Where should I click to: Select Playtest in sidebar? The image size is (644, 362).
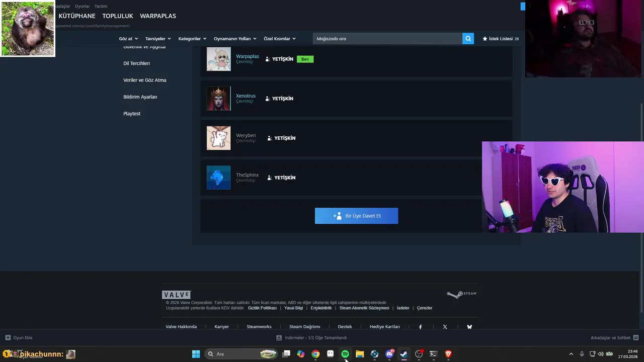[x=132, y=114]
